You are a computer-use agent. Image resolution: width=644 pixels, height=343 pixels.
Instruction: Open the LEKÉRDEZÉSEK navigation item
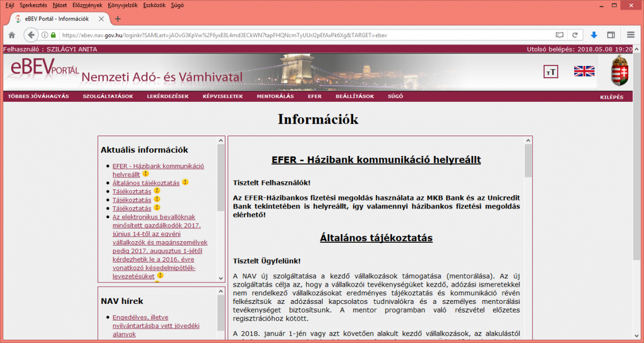[168, 96]
